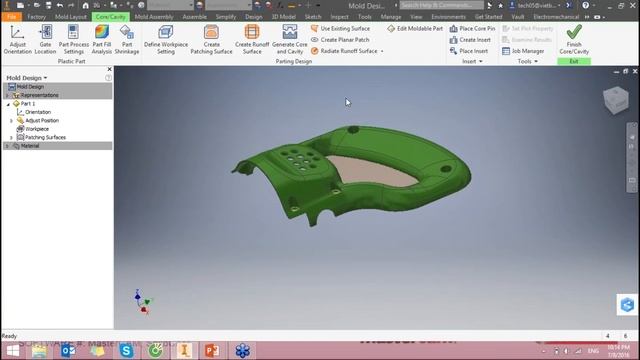Image resolution: width=640 pixels, height=360 pixels.
Task: Switch to the Assemble tab
Action: [194, 17]
